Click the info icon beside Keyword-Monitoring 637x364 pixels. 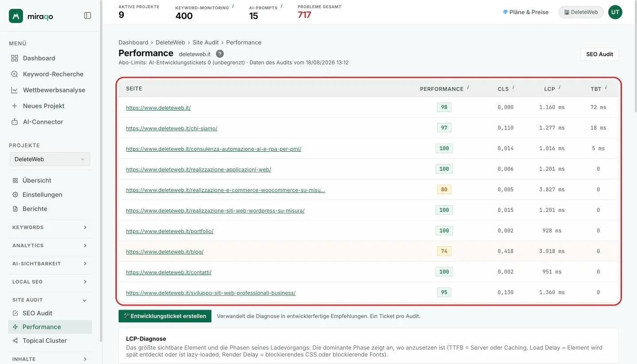click(x=233, y=7)
